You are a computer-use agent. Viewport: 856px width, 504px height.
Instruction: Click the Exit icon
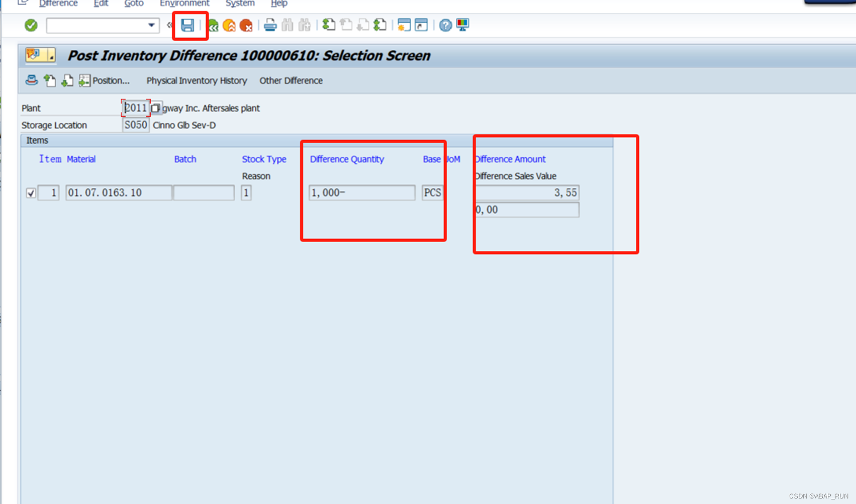(x=229, y=25)
